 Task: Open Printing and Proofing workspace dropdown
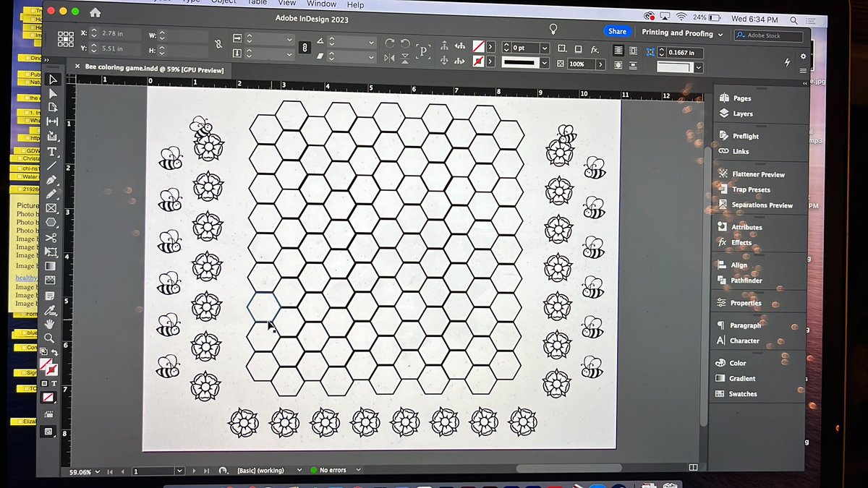tap(682, 33)
